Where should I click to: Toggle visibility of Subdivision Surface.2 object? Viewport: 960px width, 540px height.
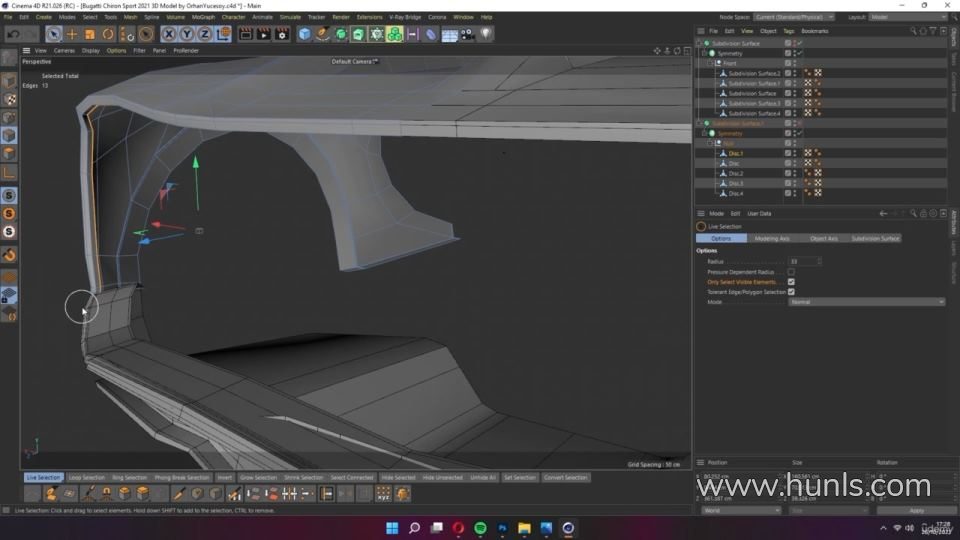point(795,73)
